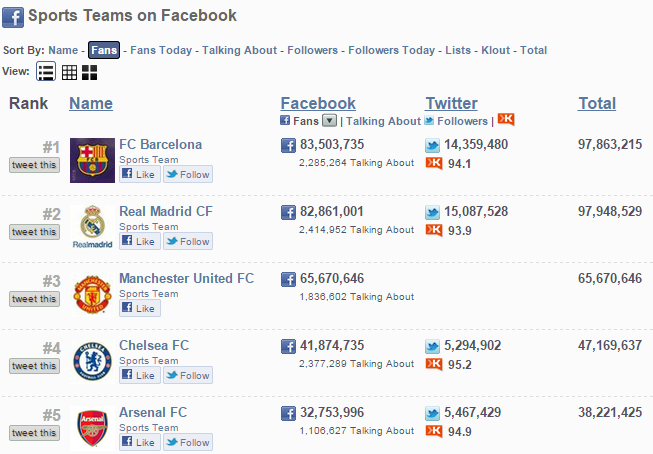
Task: Click the Chelsea FC crest logo
Action: click(x=92, y=361)
